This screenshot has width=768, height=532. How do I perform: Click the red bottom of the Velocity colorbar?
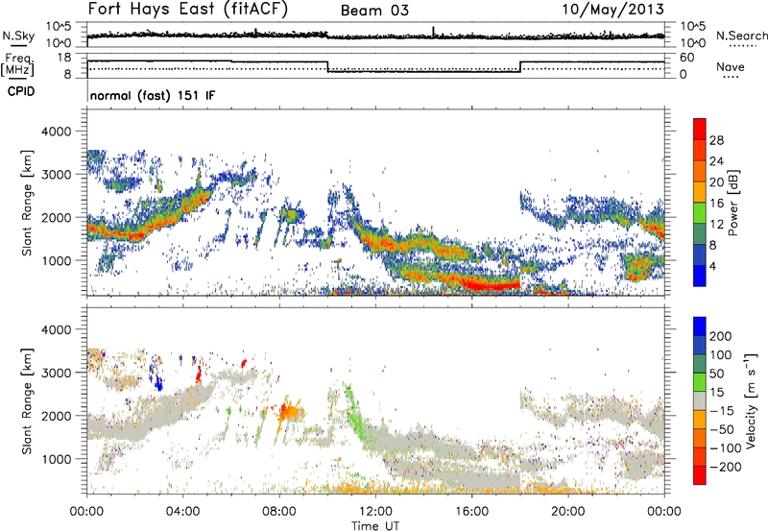pos(700,475)
